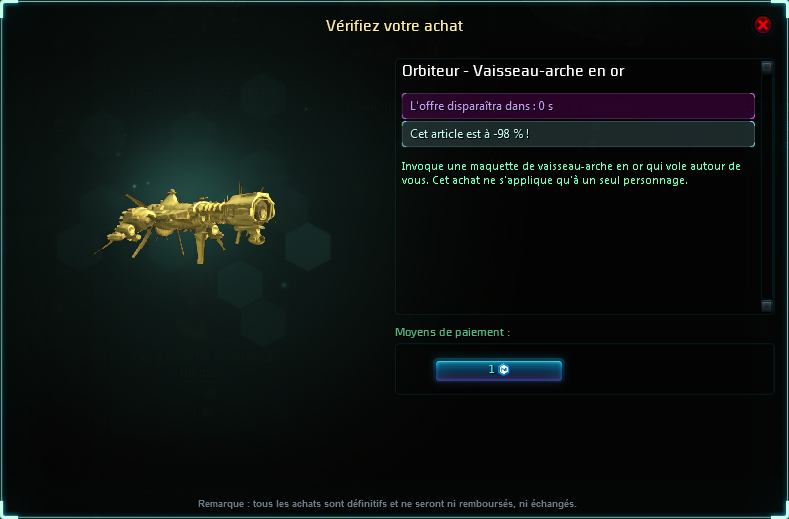Close the Vérifiez votre achat dialog
Viewport: 789px width, 519px height.
762,25
